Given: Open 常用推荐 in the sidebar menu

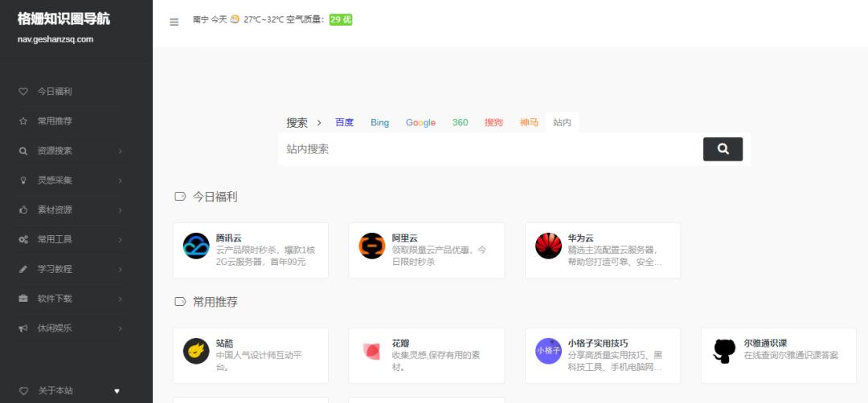Looking at the screenshot, I should pos(55,121).
